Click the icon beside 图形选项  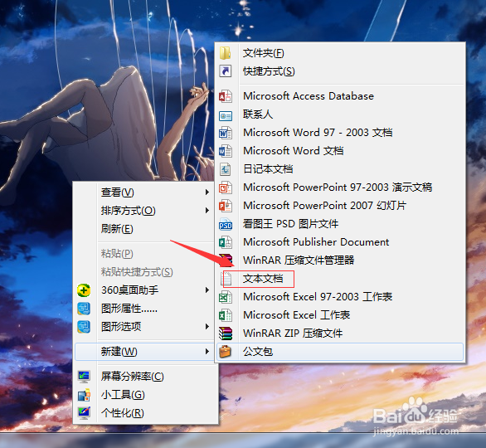click(84, 327)
